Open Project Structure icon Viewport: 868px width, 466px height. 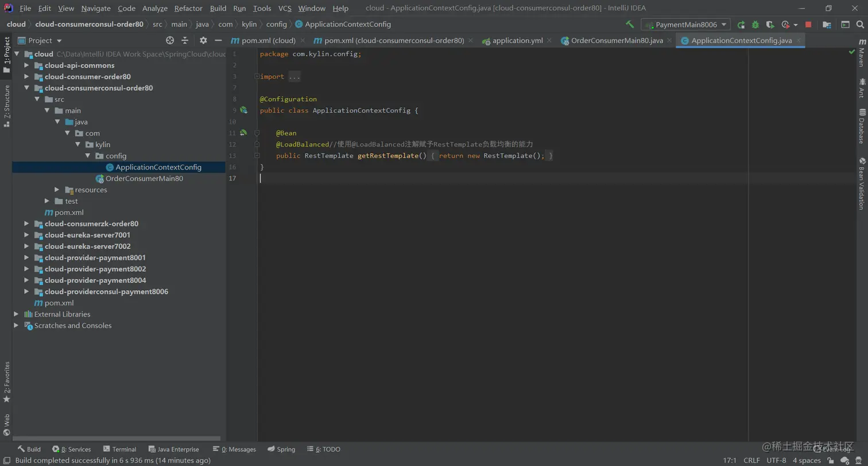[x=827, y=25]
